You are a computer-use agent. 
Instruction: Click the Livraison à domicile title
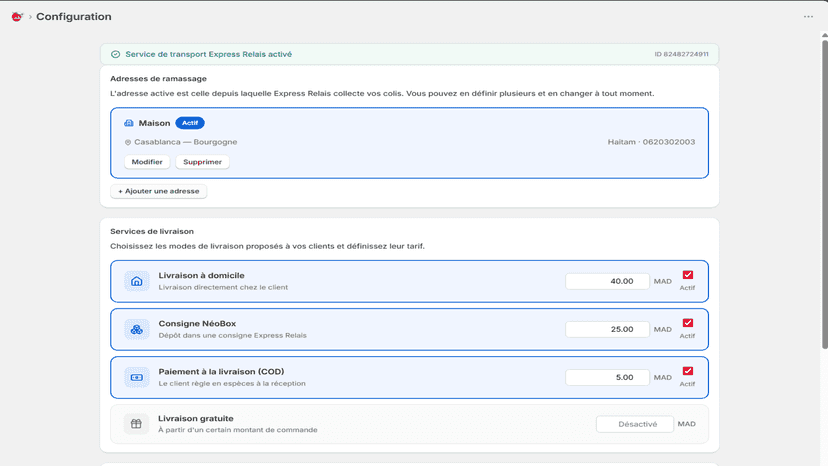tap(201, 276)
